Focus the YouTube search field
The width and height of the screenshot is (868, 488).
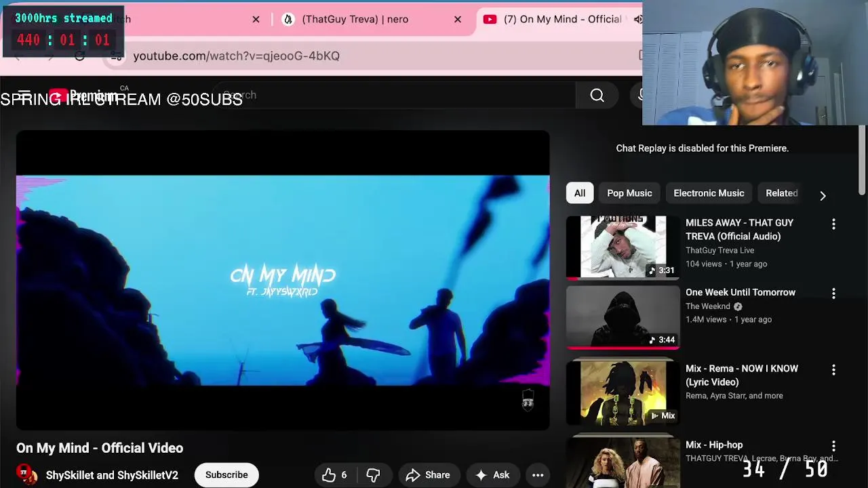393,96
